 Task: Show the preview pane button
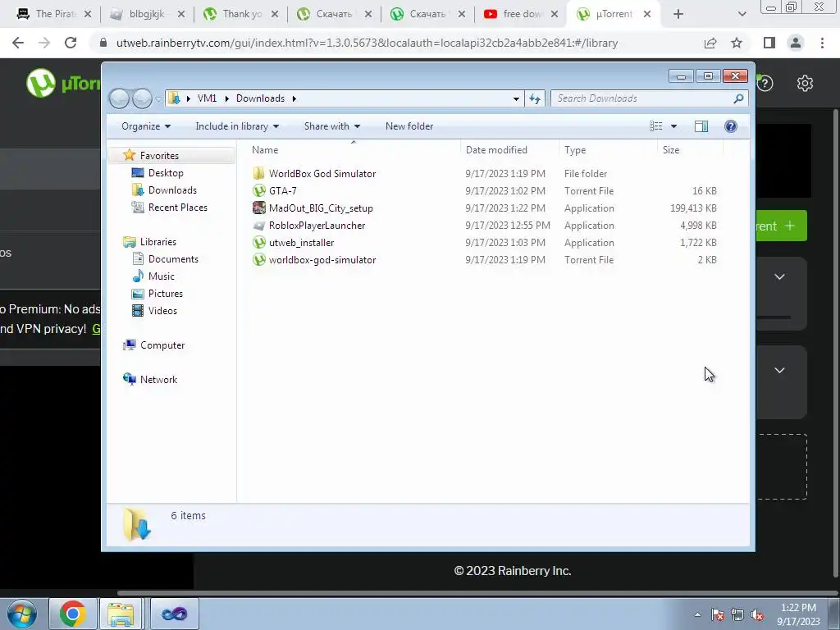pos(701,126)
